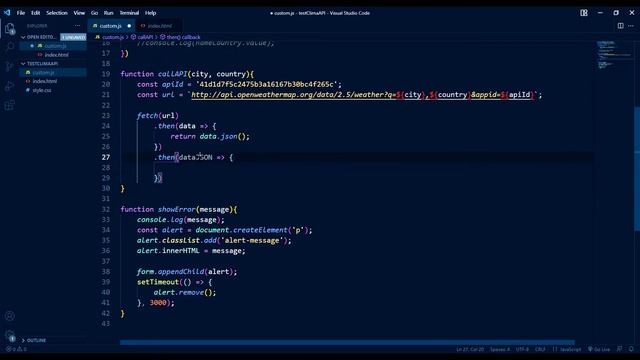Open errors and warnings indicator in status bar

click(16, 349)
